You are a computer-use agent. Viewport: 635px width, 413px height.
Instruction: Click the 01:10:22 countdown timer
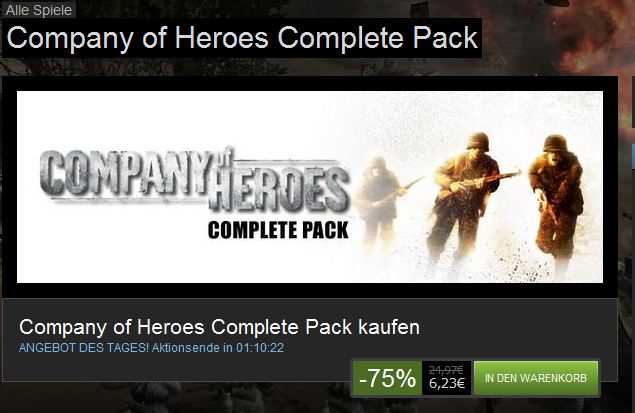260,348
